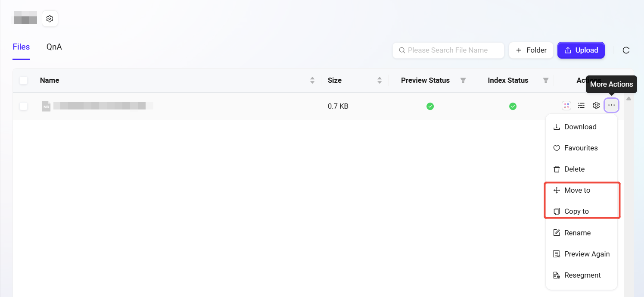Sort files by Name column arrows
Screen dimensions: 644x297
click(312, 81)
